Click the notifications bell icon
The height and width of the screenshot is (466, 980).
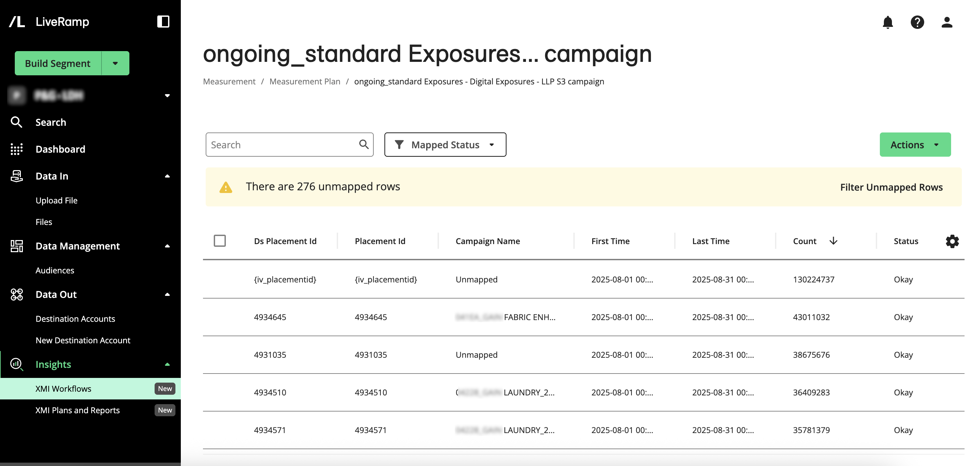[888, 22]
